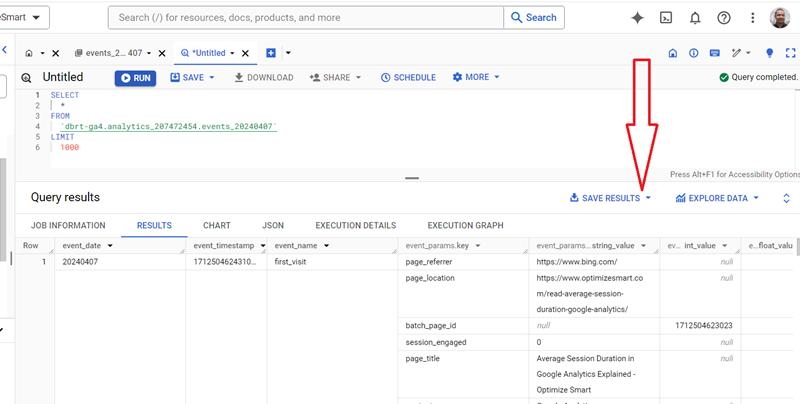Viewport: 800px width, 404px height.
Task: Click the Query completed status
Action: tap(759, 78)
